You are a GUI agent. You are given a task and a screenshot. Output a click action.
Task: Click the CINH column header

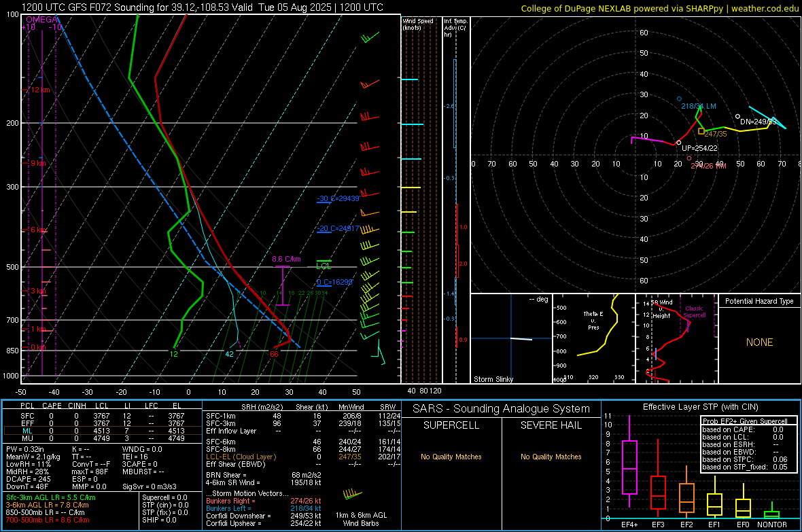pyautogui.click(x=77, y=406)
